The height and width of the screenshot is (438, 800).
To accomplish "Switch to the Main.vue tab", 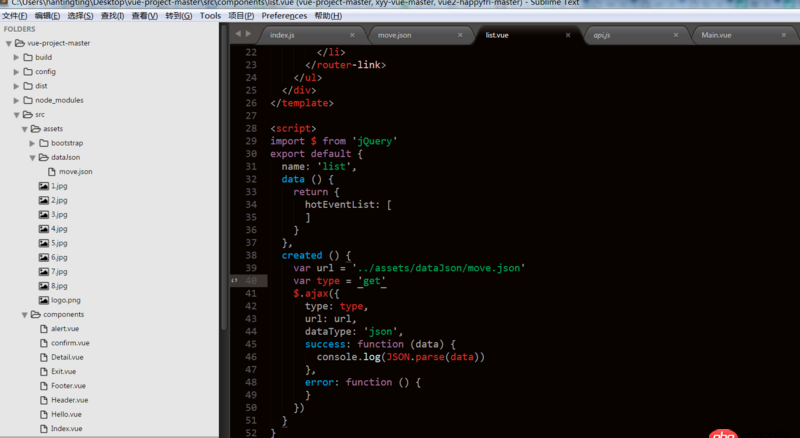I will [743, 35].
